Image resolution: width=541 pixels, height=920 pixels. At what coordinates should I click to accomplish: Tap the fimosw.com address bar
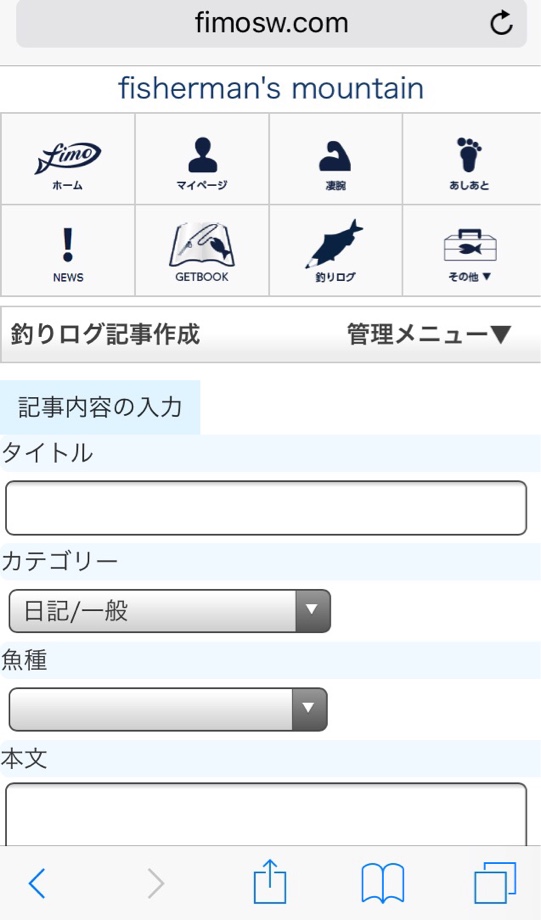click(x=271, y=24)
